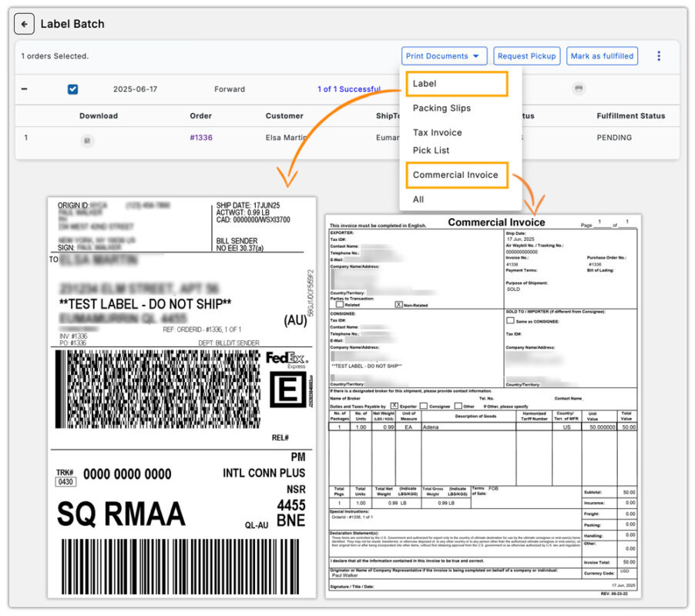Collapse the batch row with minus icon
This screenshot has width=695, height=616.
tap(25, 89)
